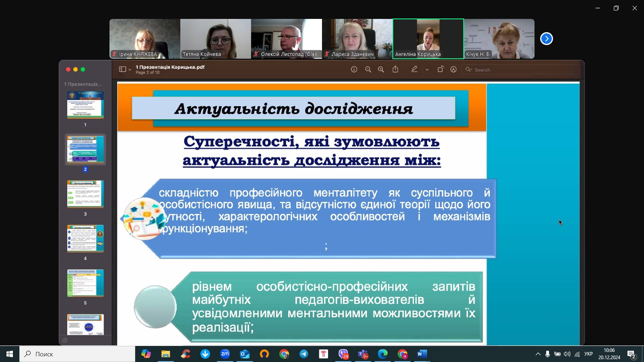Screen dimensions: 644x362
Task: Click the taskbar Поиск search box
Action: (77, 354)
